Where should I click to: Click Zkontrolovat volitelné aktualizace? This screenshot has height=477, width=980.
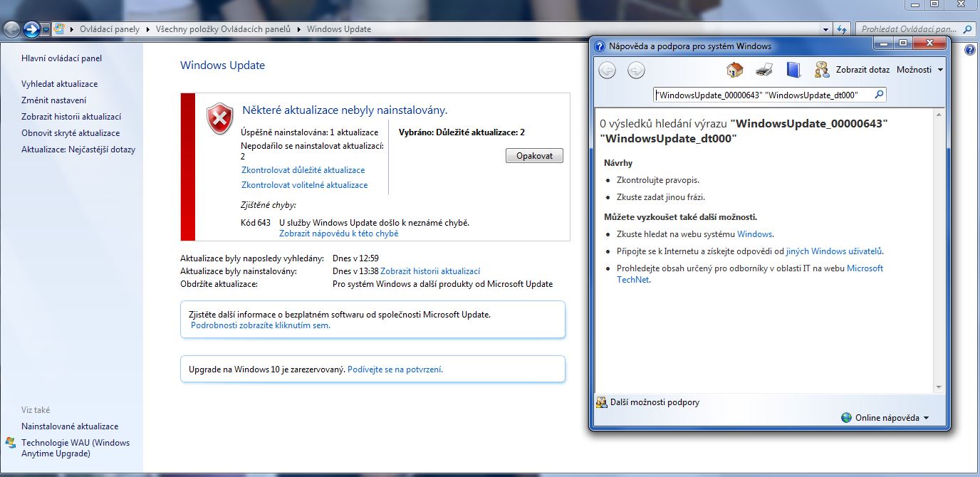304,185
